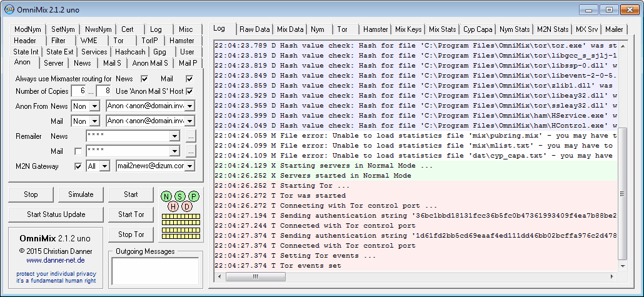Toggle Use 'Anon Mail S' Host checkbox
The image size is (644, 297).
coord(189,91)
